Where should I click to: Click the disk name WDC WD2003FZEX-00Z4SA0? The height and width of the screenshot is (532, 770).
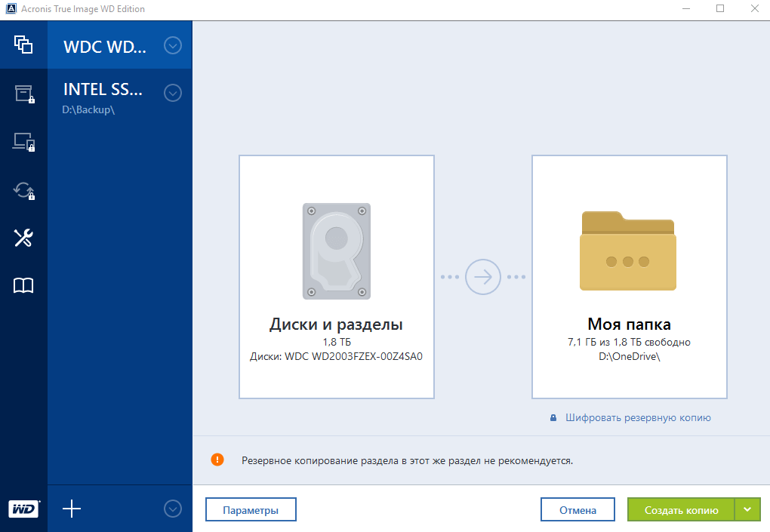point(353,356)
